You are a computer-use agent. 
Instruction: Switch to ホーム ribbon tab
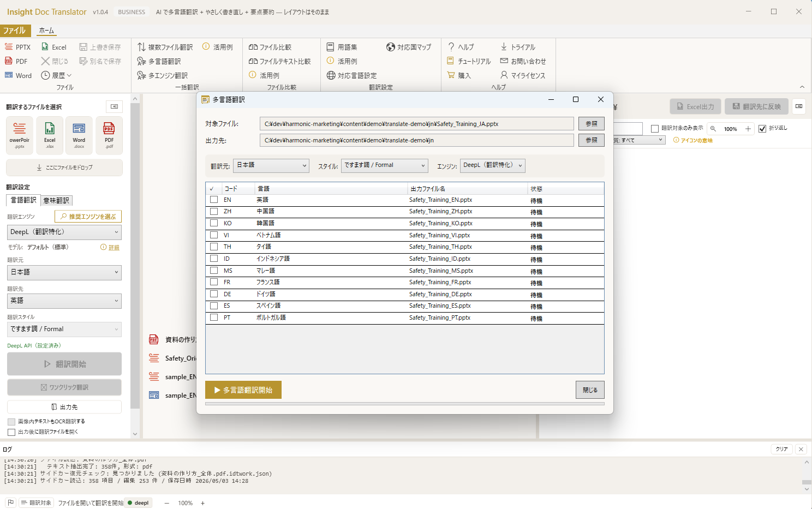(46, 31)
